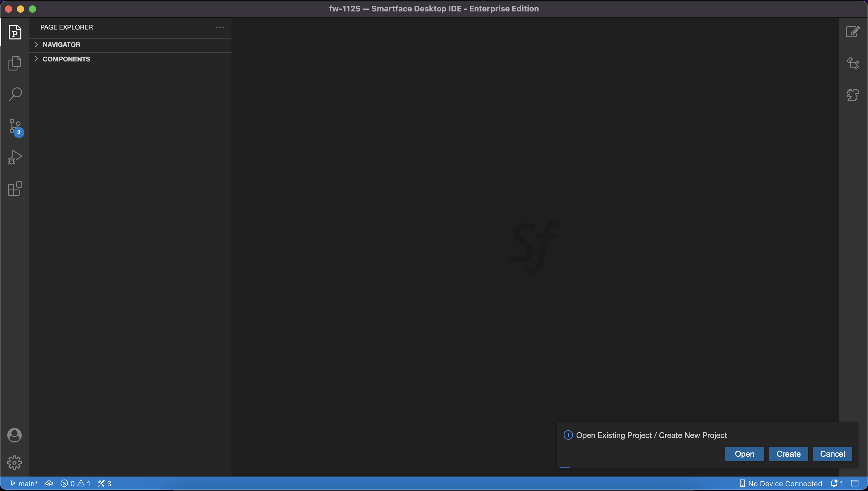Open the file Explorer view icon

point(15,63)
